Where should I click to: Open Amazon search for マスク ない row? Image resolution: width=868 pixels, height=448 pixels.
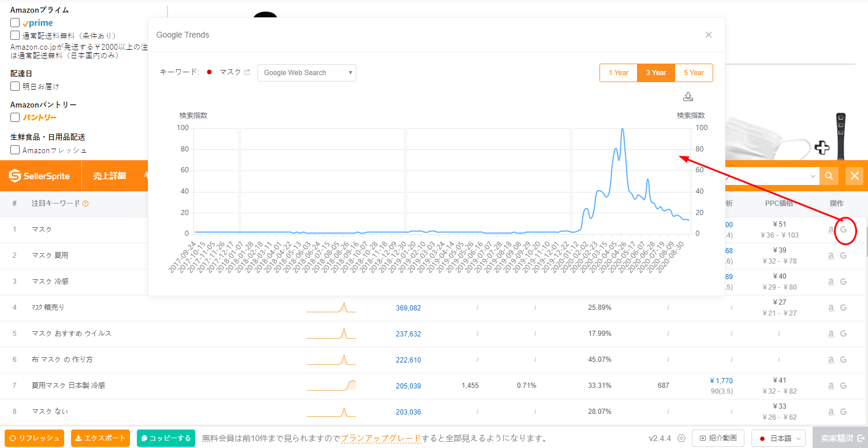click(830, 412)
